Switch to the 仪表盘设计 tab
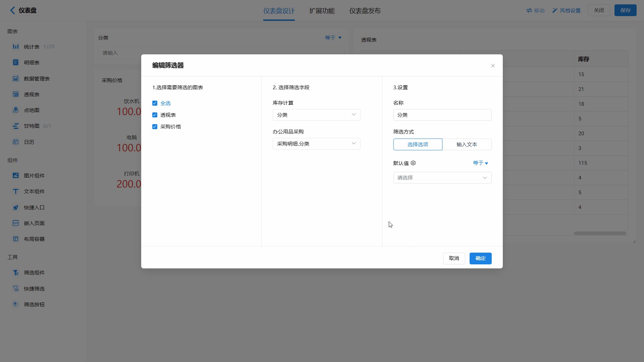The width and height of the screenshot is (644, 362). point(279,11)
